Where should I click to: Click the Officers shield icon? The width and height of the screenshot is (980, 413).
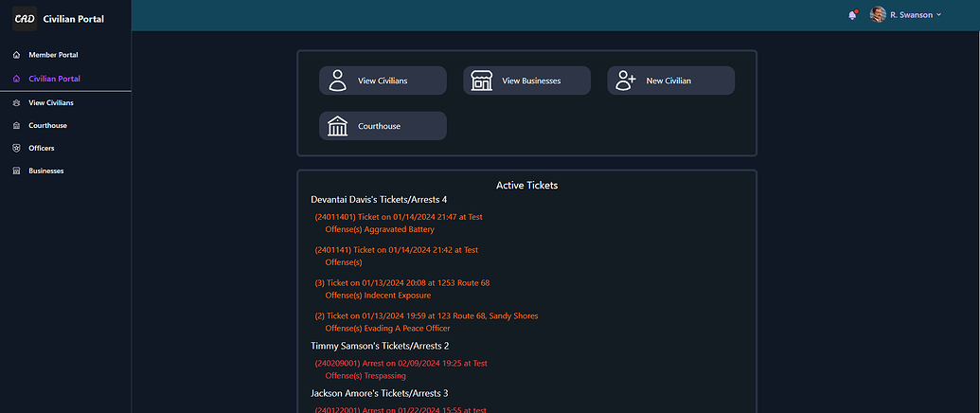pos(17,148)
